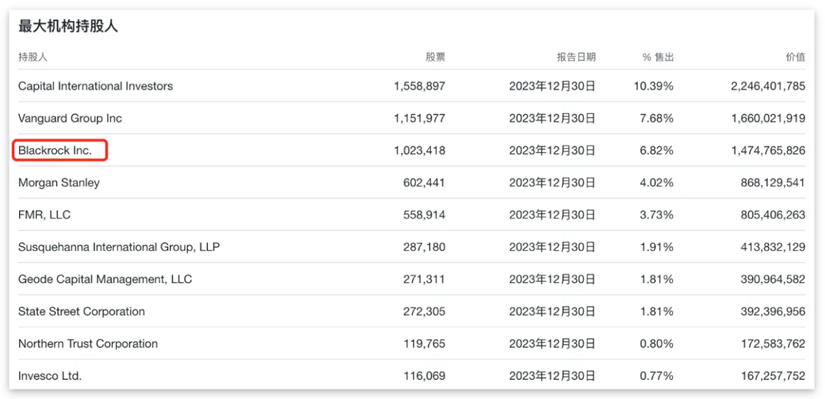Image resolution: width=825 pixels, height=399 pixels.
Task: Select State Street Corporation holder name
Action: tap(82, 311)
